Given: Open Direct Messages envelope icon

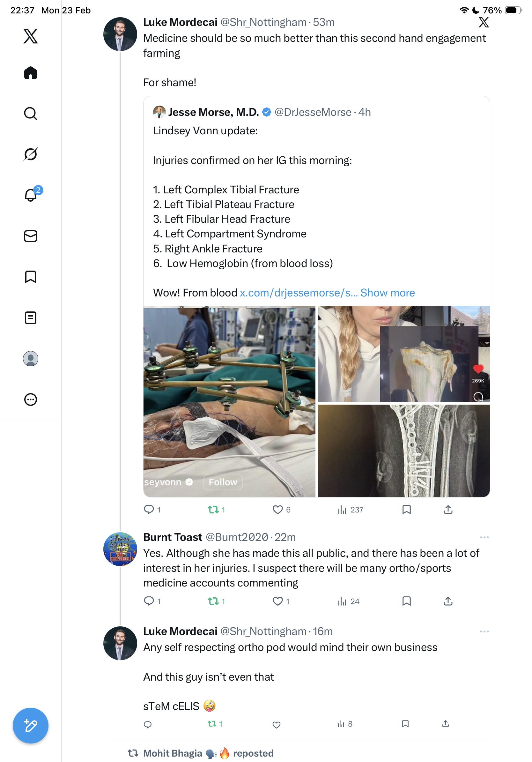Looking at the screenshot, I should click(31, 236).
